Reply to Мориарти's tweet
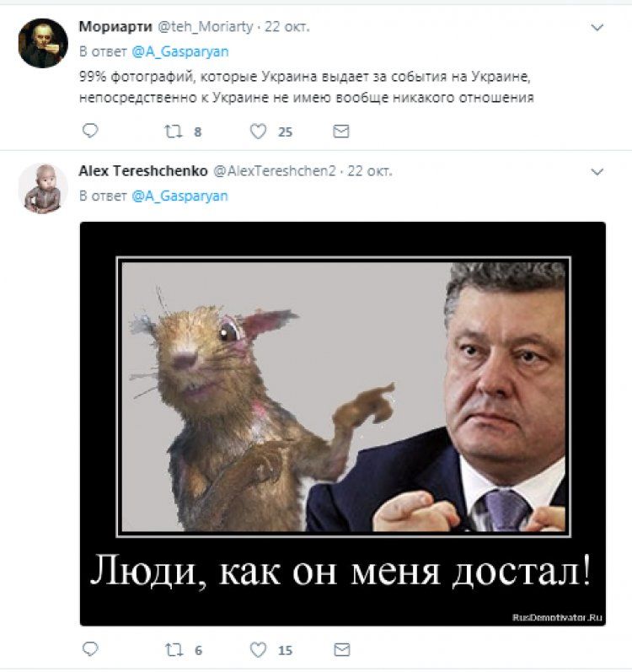This screenshot has width=632, height=672. 90,131
